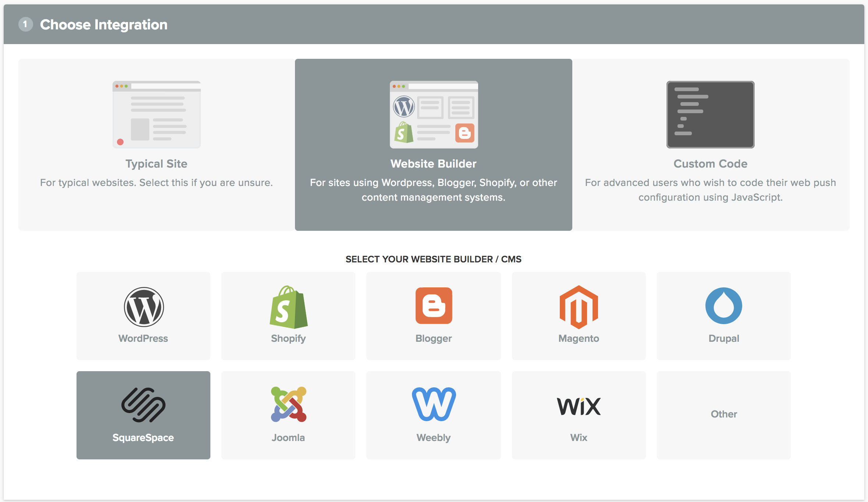Click the Custom Code terminal illustration

point(711,115)
